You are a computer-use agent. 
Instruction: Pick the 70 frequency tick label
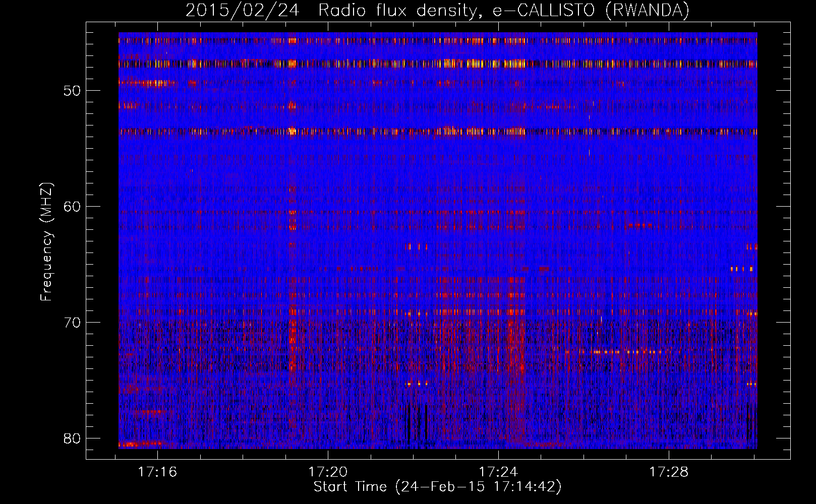point(73,322)
